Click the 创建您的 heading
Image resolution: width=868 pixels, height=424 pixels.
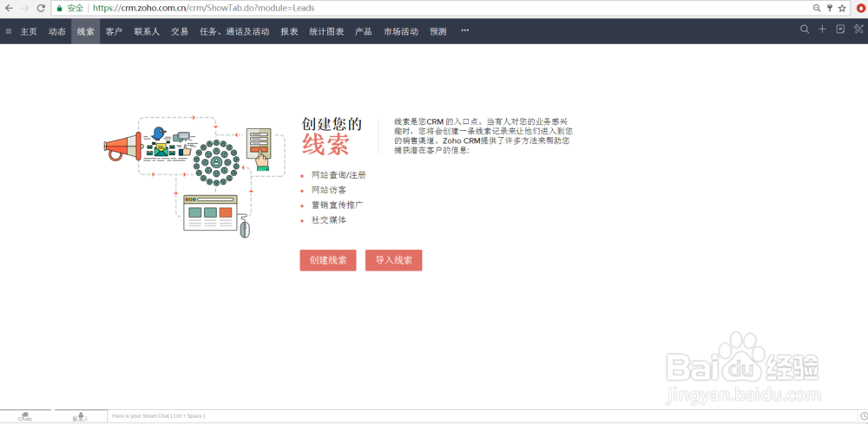pos(332,124)
